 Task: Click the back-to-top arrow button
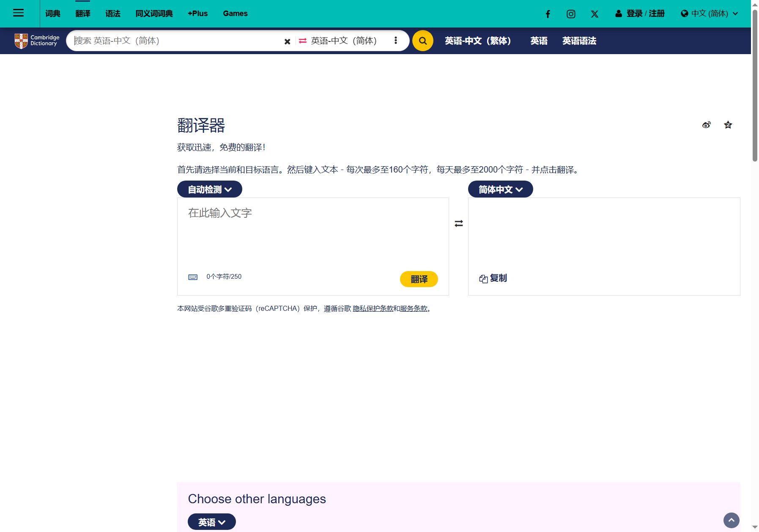pyautogui.click(x=732, y=520)
